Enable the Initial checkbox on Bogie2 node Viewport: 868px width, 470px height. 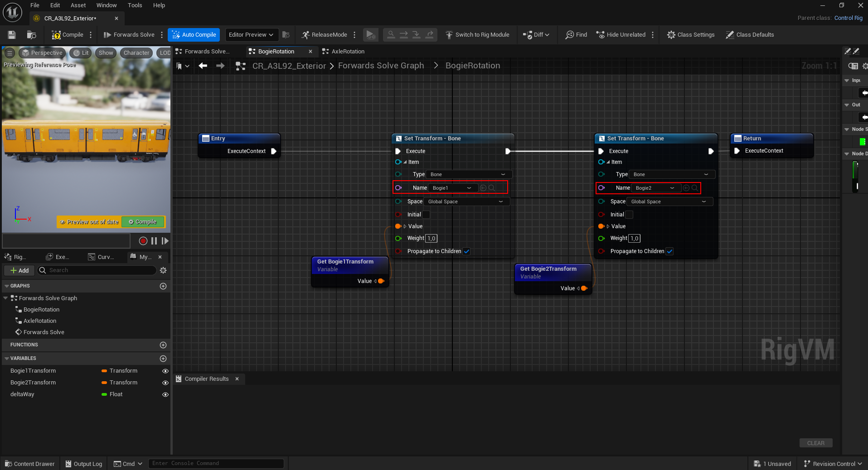629,215
